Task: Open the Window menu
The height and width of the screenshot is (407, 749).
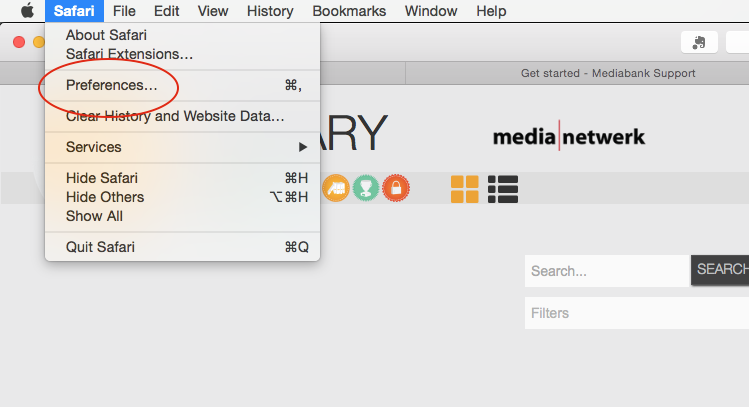Action: 431,11
